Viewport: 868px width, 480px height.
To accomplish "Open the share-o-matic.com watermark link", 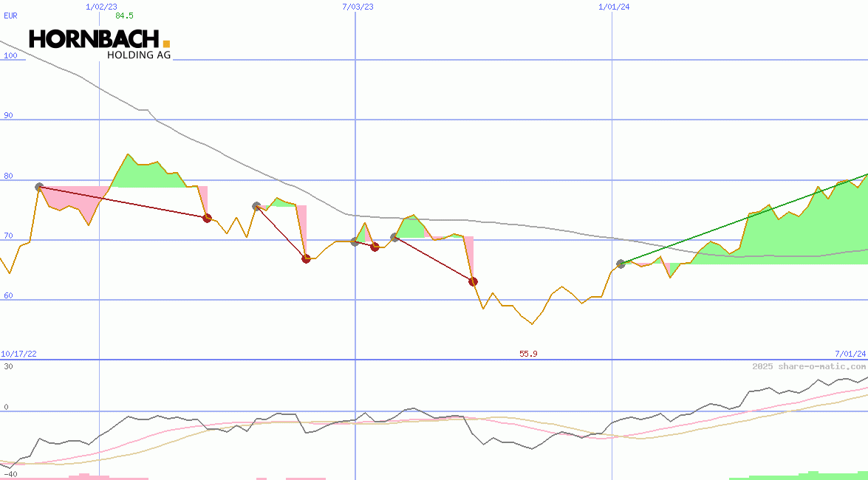I will click(x=809, y=366).
